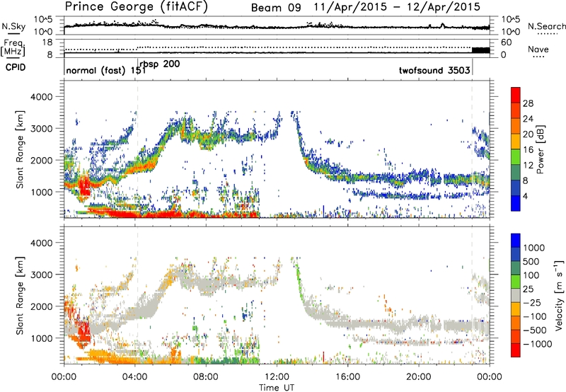Pick the light green segment of the power colorbar

tap(516, 157)
